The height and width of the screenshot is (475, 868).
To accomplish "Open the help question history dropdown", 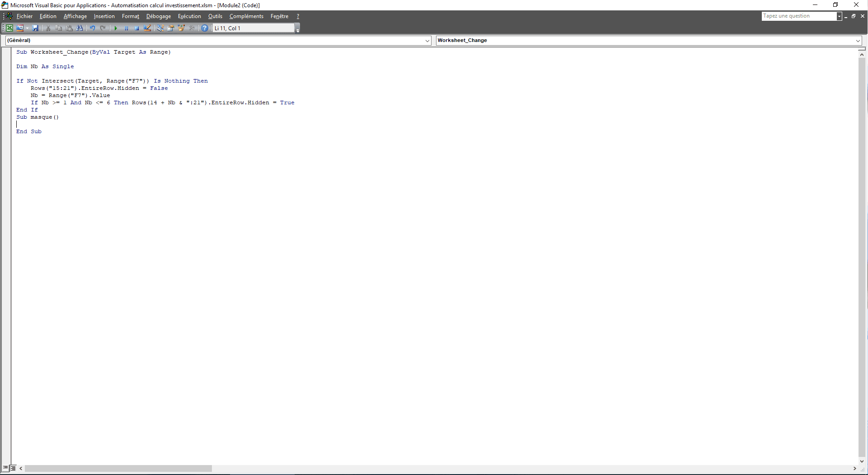I will 839,16.
